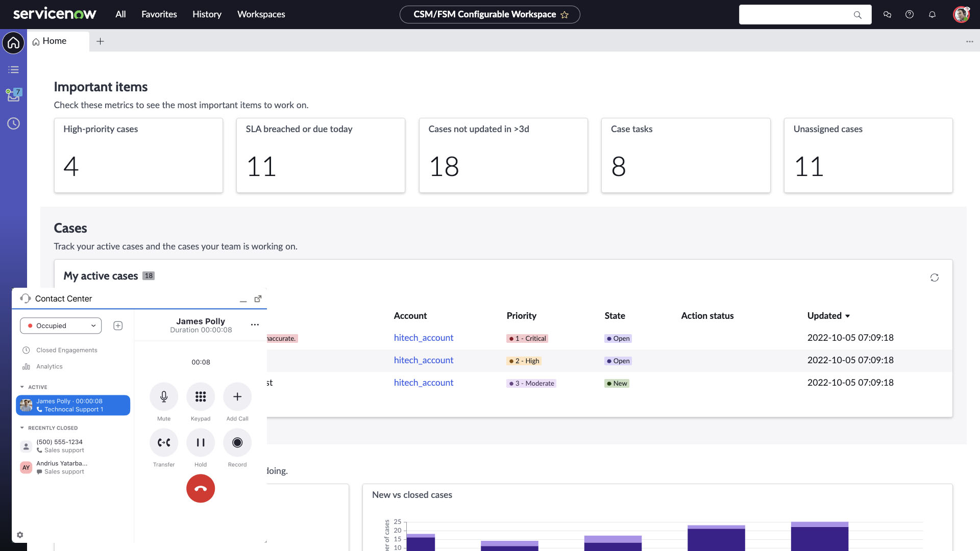Open the Home workspace icon in sidebar
The width and height of the screenshot is (980, 551).
point(13,42)
